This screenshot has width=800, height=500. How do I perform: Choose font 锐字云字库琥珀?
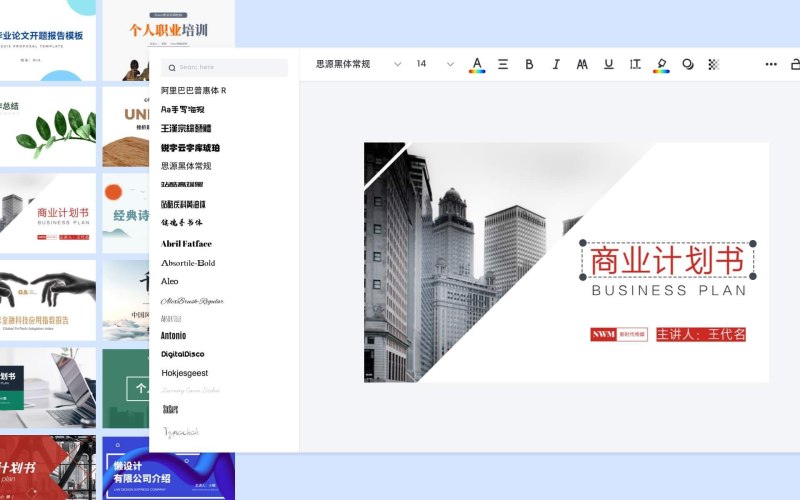[x=190, y=147]
